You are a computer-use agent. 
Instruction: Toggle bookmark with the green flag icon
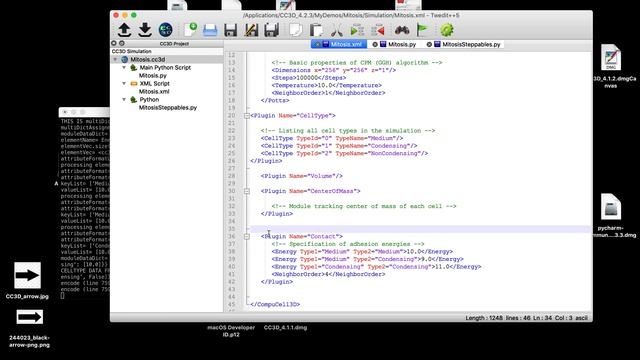coord(422,30)
